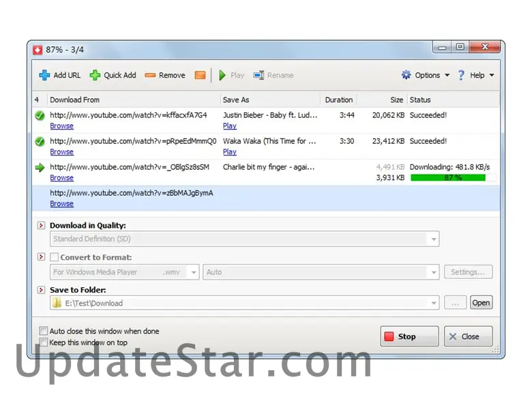Click Browse link under the _OBlgSz8sSM URL
The width and height of the screenshot is (532, 399).
(x=62, y=178)
